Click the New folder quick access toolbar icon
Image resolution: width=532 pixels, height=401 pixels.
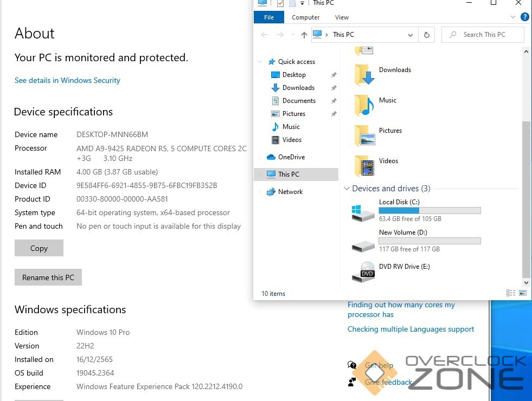tap(292, 3)
